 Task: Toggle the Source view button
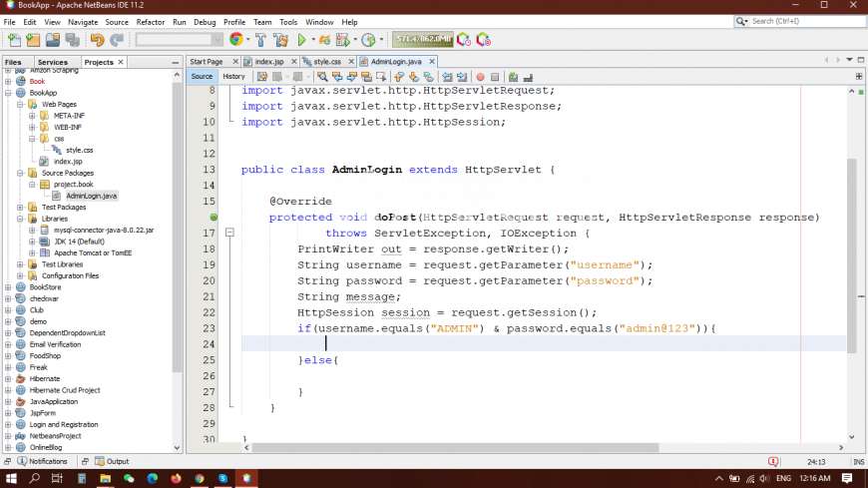pos(202,77)
